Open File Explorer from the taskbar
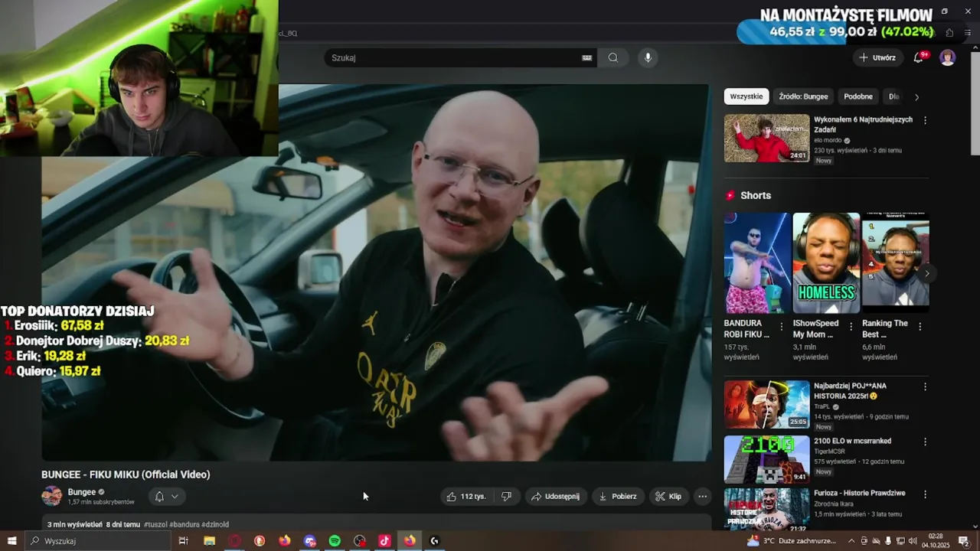980x551 pixels. click(209, 541)
